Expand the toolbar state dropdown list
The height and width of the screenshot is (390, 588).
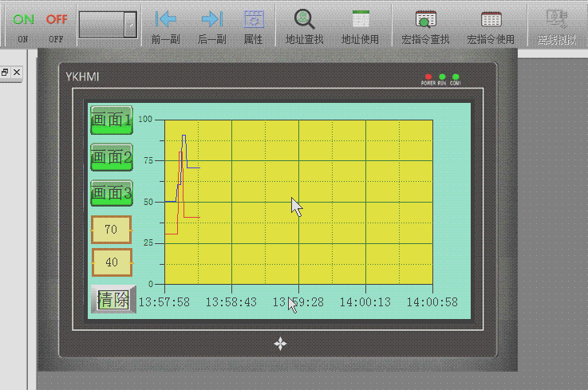[131, 26]
